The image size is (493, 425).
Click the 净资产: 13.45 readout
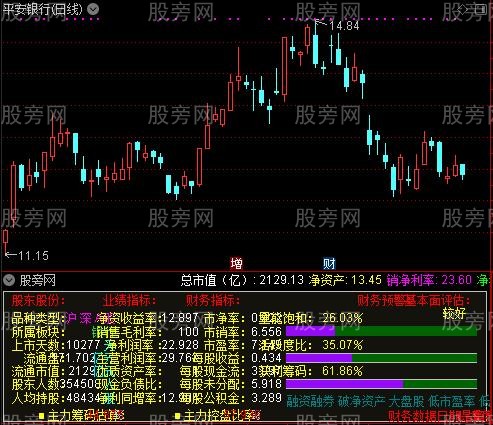coord(345,280)
